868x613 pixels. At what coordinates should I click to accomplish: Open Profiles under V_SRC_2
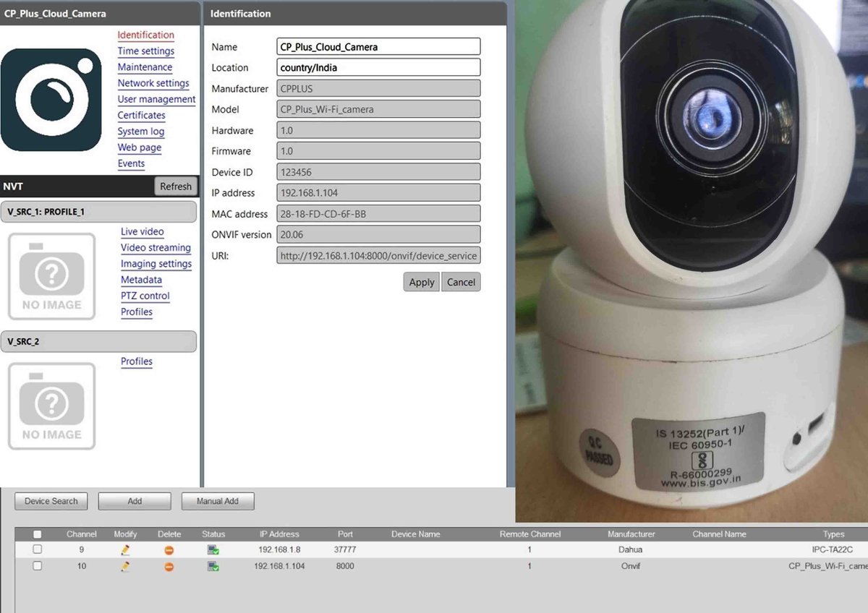click(137, 361)
